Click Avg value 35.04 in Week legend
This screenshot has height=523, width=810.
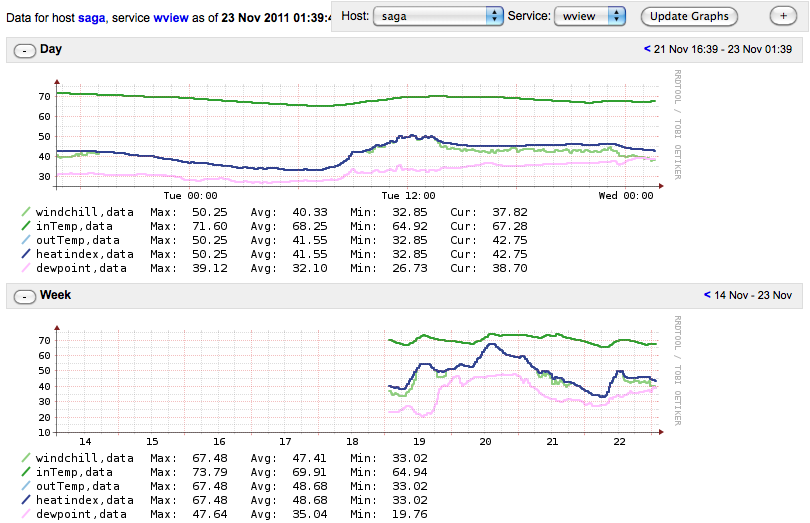click(x=309, y=514)
